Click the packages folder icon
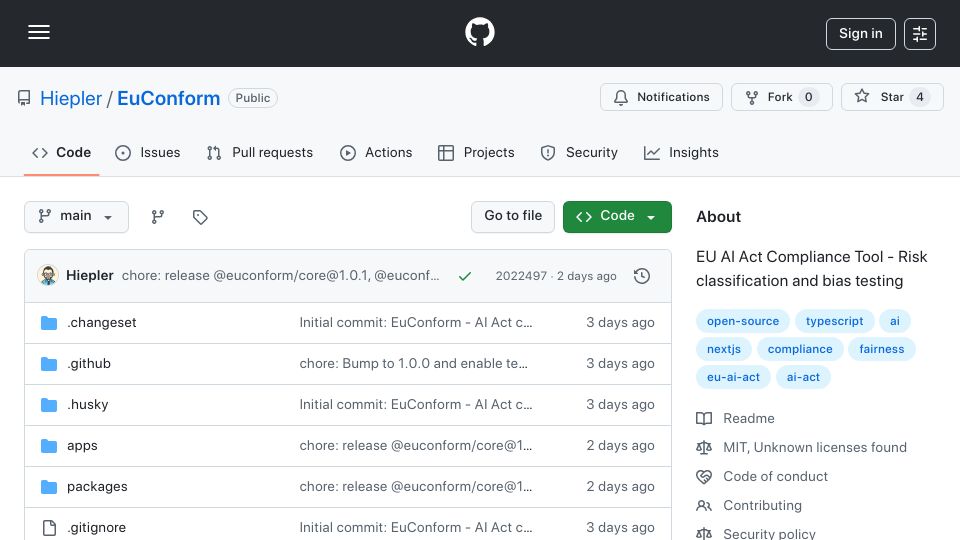Screen dimensions: 960x540 pyautogui.click(x=49, y=487)
